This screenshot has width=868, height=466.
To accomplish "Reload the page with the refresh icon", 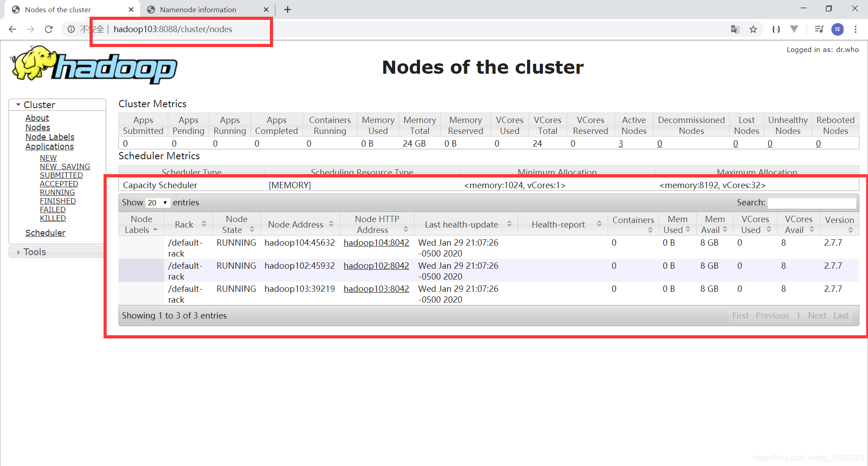I will pyautogui.click(x=49, y=29).
